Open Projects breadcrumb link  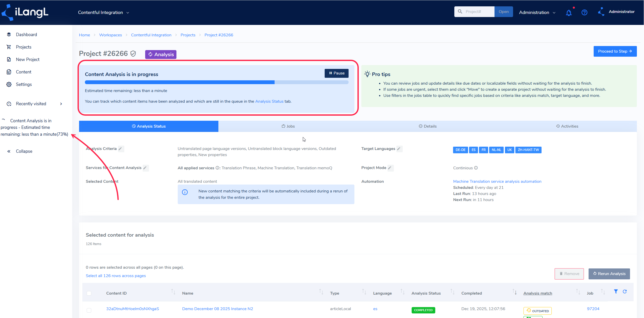tap(188, 35)
